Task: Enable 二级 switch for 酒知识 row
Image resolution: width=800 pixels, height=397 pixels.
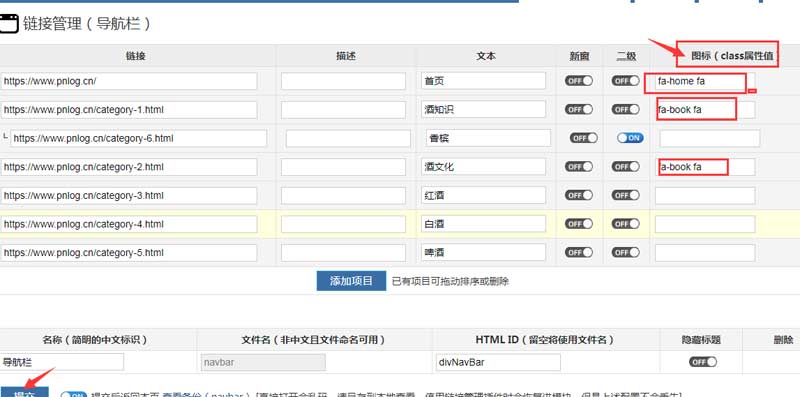Action: tap(626, 109)
